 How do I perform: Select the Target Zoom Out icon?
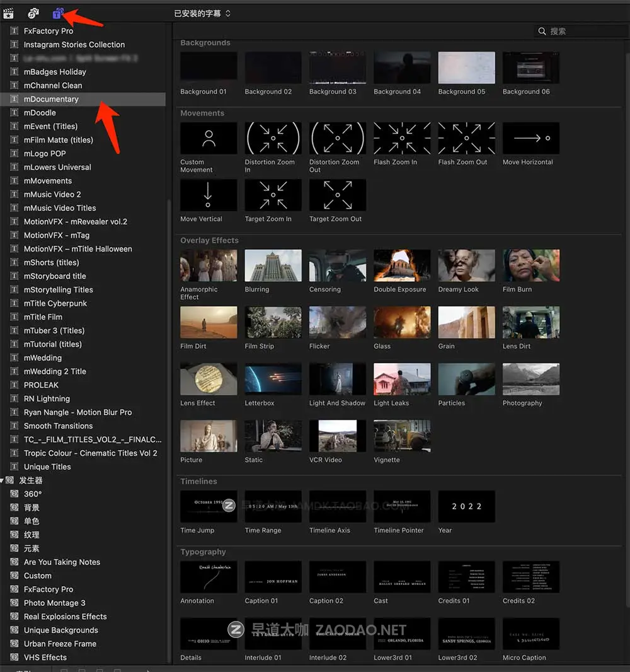pyautogui.click(x=337, y=194)
